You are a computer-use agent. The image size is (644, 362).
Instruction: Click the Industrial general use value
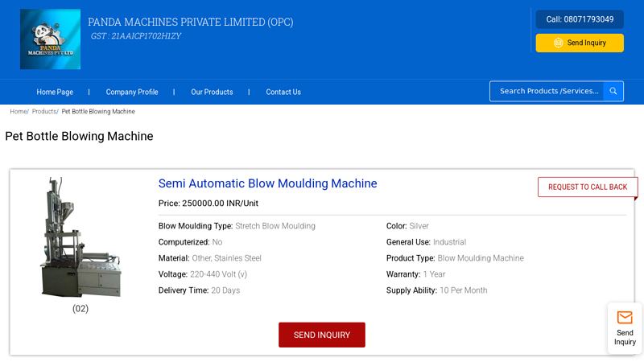450,242
